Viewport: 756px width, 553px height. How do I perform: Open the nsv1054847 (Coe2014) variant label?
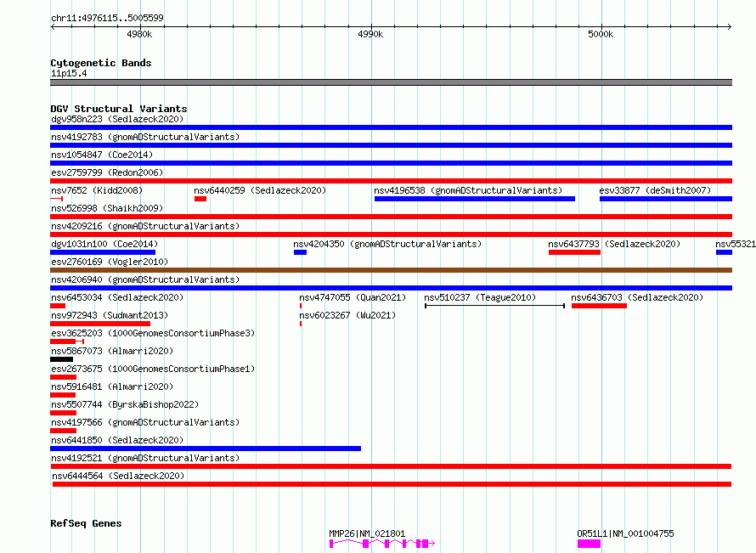tap(102, 155)
